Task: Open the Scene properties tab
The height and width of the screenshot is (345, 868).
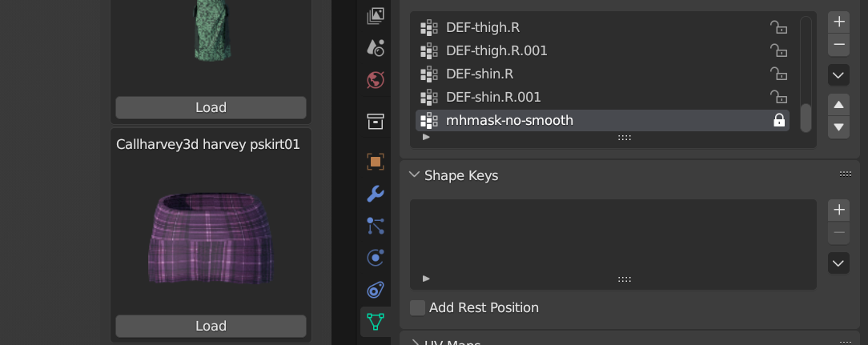Action: tap(375, 47)
